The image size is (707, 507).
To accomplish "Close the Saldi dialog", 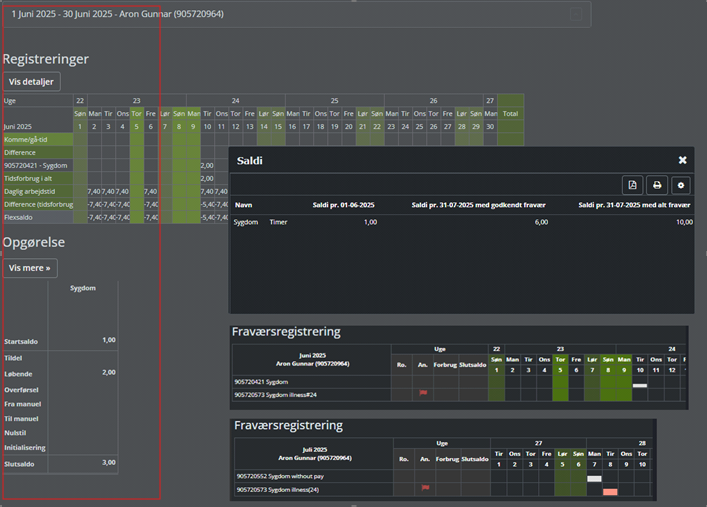I will pos(682,160).
